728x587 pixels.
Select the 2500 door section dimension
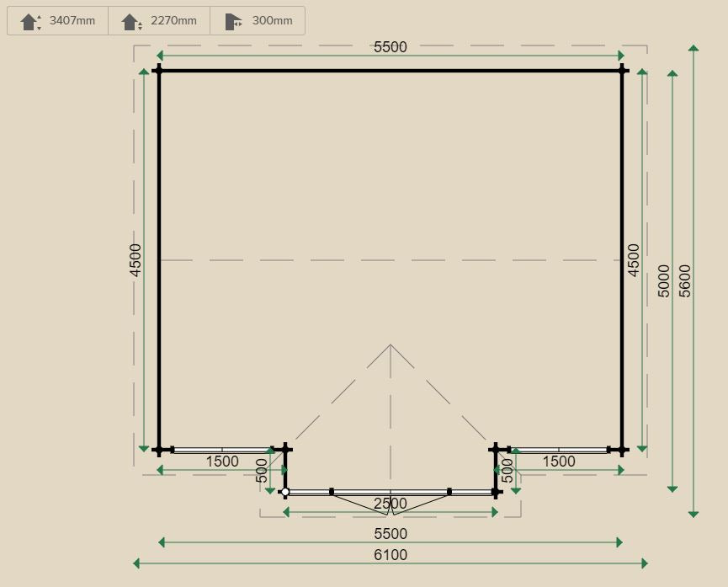390,504
